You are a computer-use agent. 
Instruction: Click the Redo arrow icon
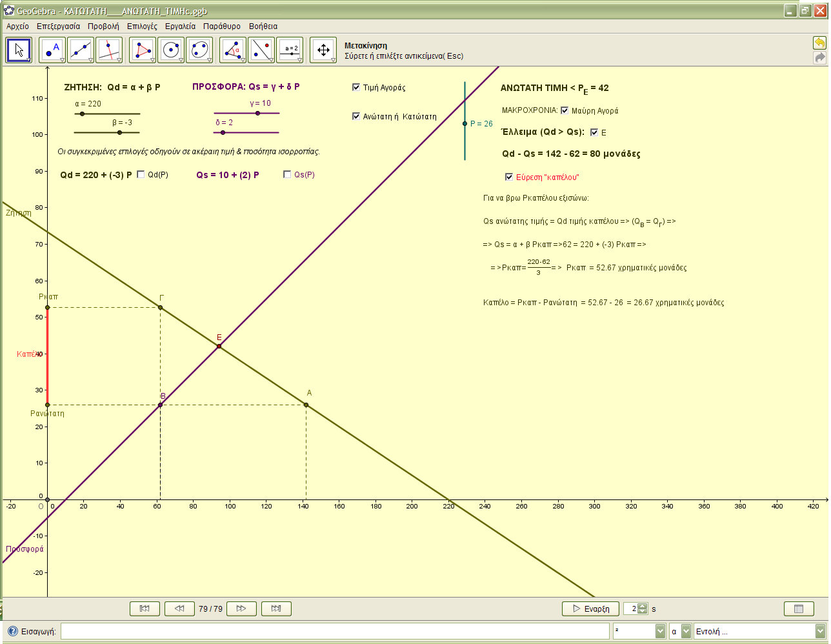[x=819, y=57]
